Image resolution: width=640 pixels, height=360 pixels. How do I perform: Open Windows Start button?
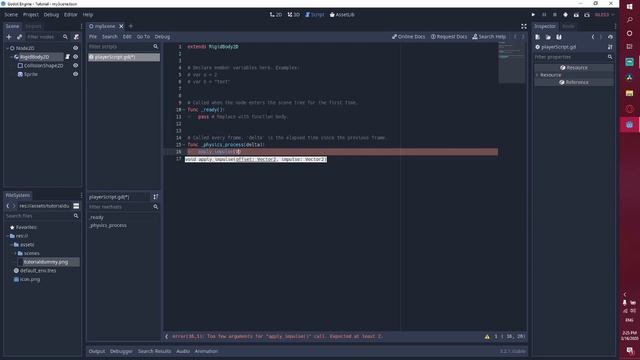pos(629,7)
